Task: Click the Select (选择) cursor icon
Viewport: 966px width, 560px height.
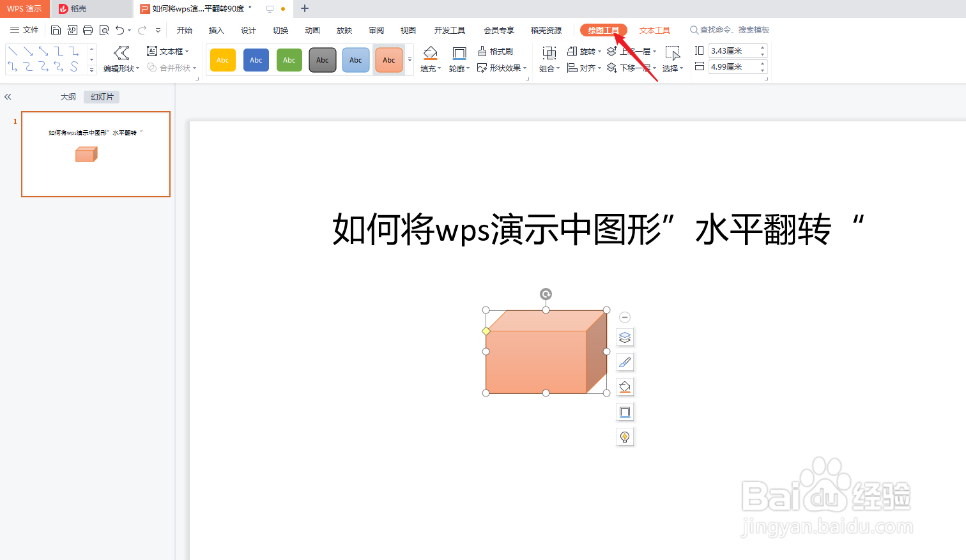Action: [x=672, y=53]
